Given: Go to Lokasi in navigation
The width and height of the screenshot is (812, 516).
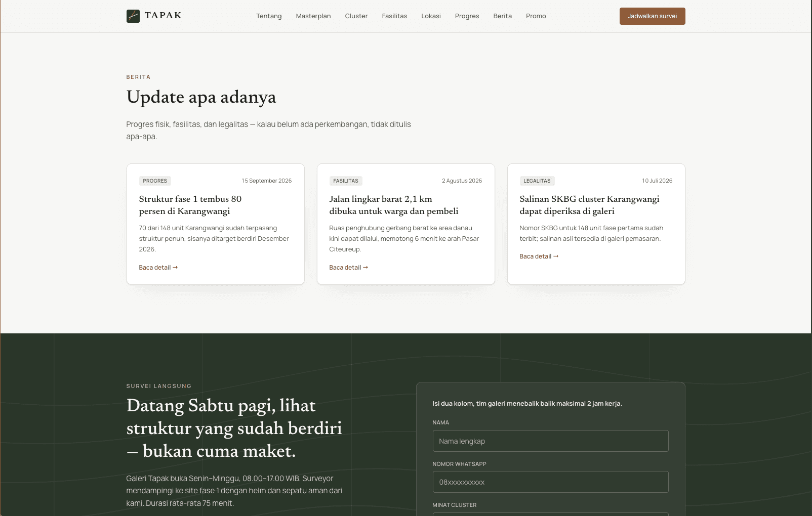Looking at the screenshot, I should coord(431,16).
